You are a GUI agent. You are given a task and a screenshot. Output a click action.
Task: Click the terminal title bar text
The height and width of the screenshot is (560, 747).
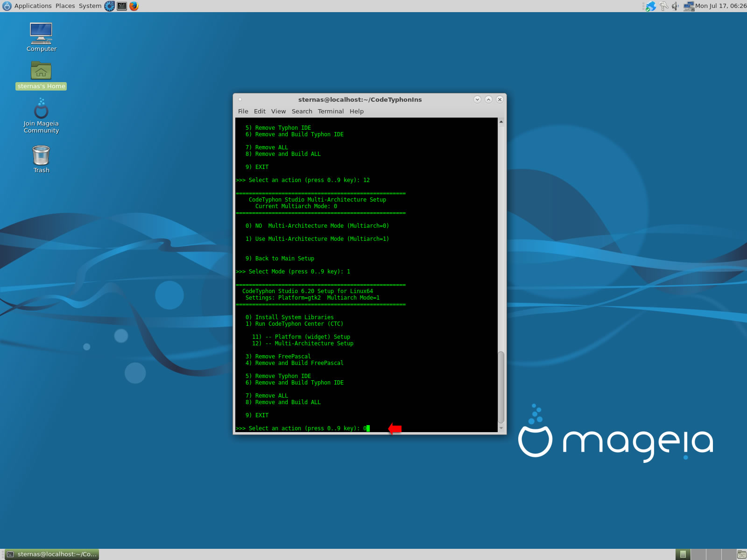pyautogui.click(x=360, y=99)
